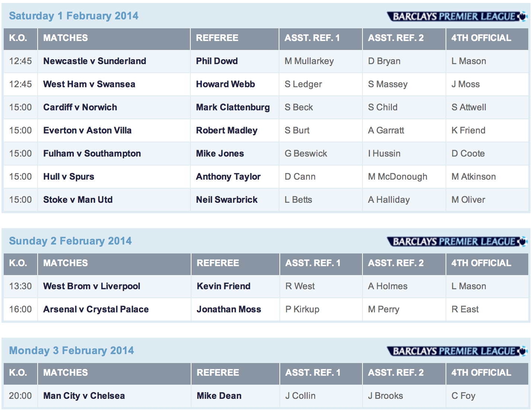Click the 4TH OFFICIAL column header in Monday's table
The width and height of the screenshot is (532, 410).
coord(481,373)
